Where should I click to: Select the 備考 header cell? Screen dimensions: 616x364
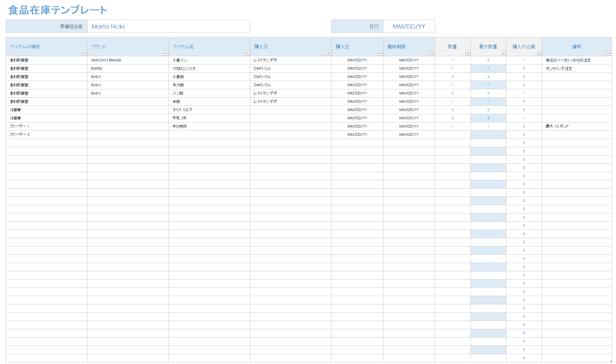point(577,47)
